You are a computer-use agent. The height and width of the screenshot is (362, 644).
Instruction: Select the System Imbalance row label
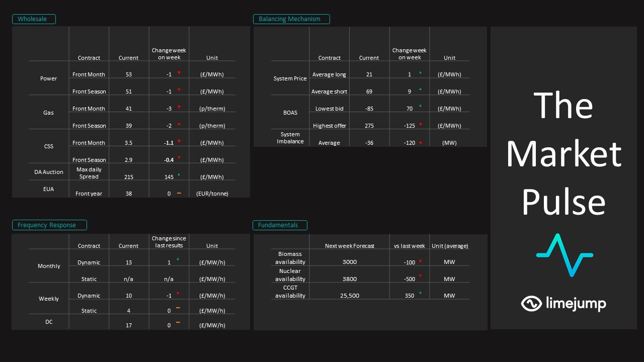click(x=290, y=138)
